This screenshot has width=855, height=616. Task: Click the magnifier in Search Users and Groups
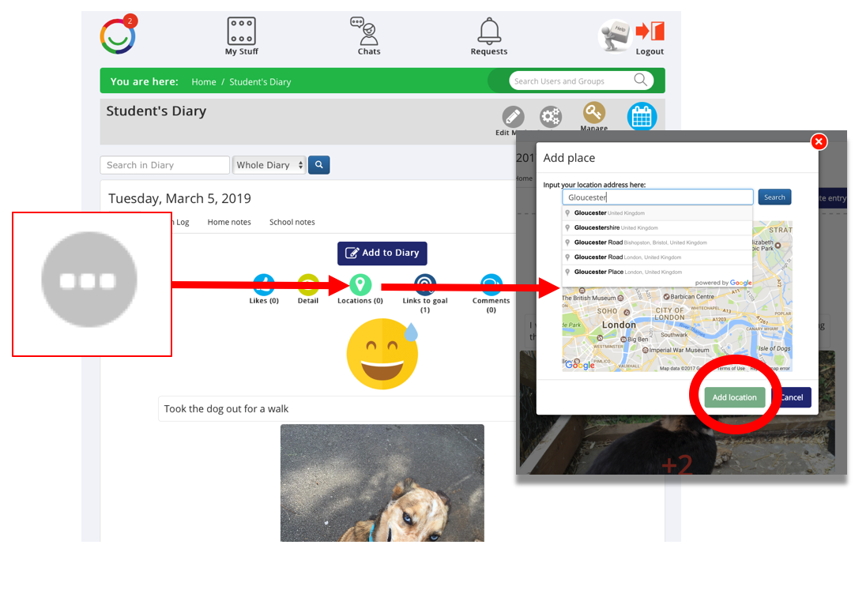641,81
